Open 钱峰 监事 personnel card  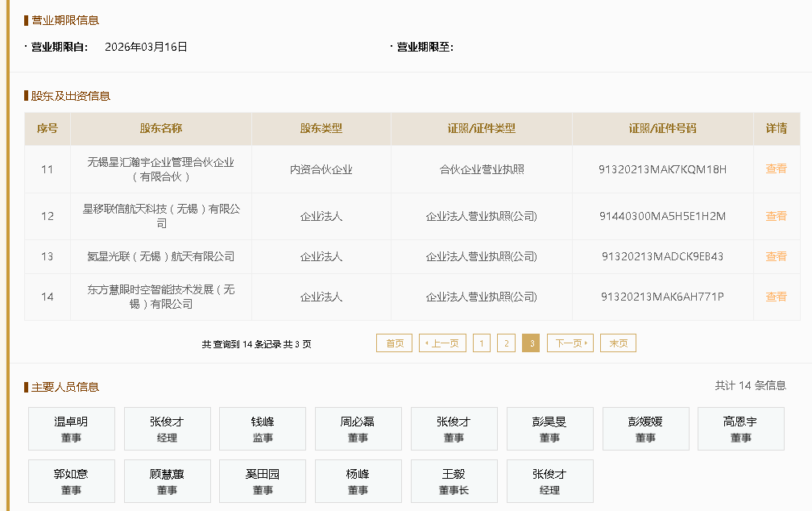point(263,429)
